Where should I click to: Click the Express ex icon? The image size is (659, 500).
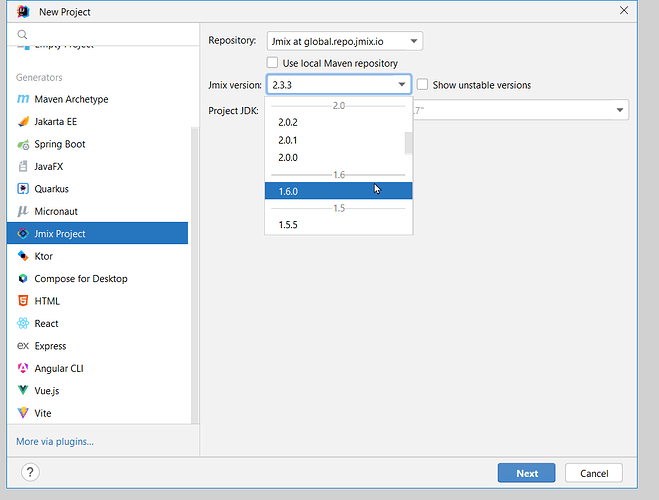(23, 346)
